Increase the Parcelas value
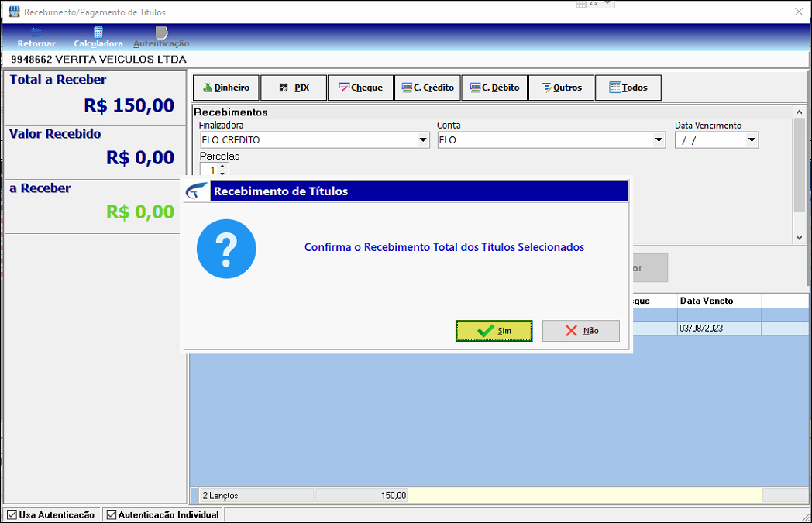This screenshot has width=812, height=523. click(222, 167)
